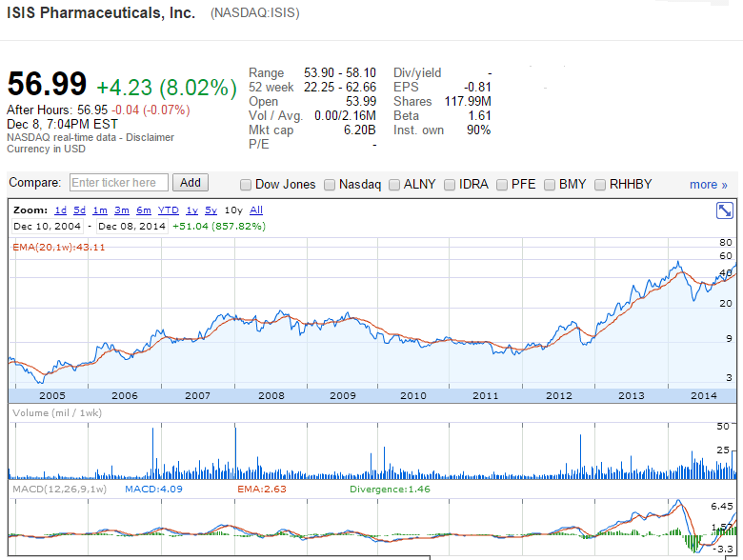
Task: Check the BMY comparison box
Action: pyautogui.click(x=550, y=185)
